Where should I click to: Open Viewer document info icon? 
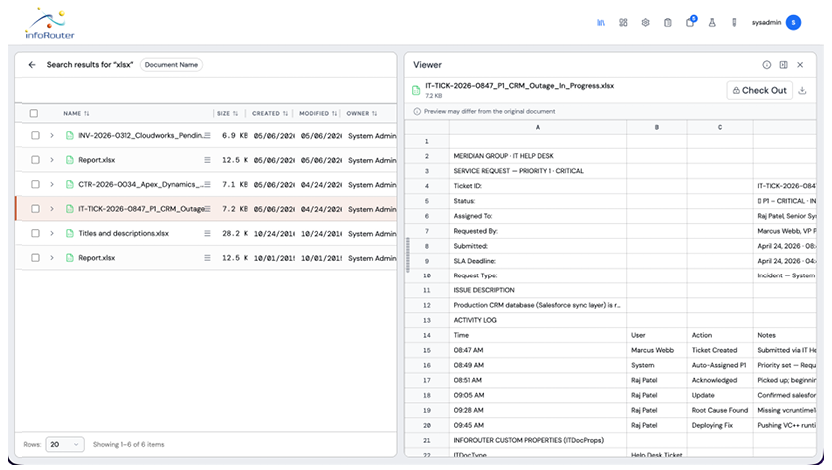[767, 65]
